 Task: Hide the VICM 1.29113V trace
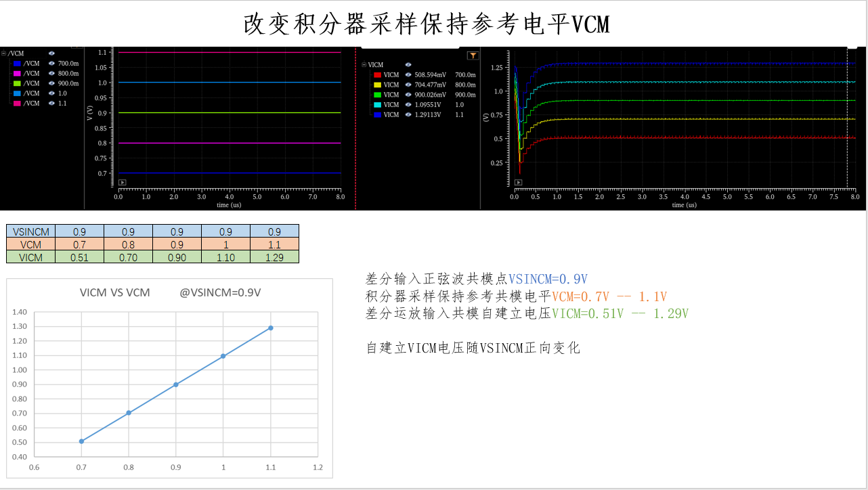click(408, 115)
